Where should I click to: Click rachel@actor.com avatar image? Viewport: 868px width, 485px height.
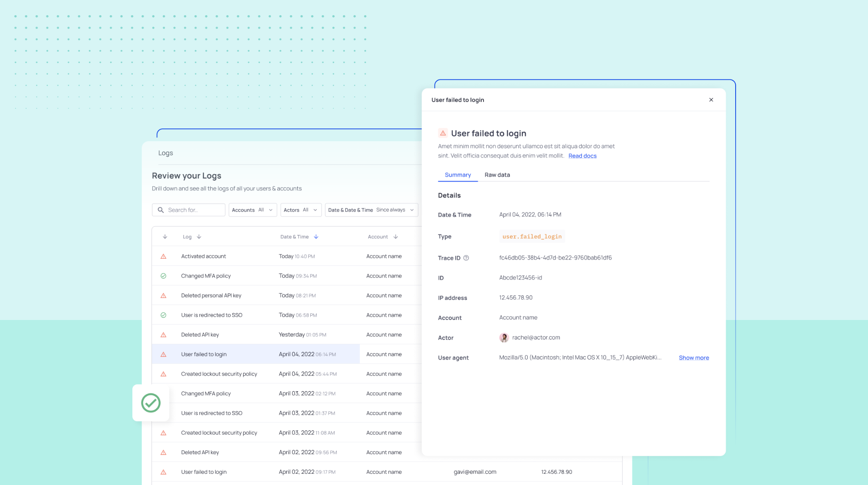pyautogui.click(x=504, y=338)
